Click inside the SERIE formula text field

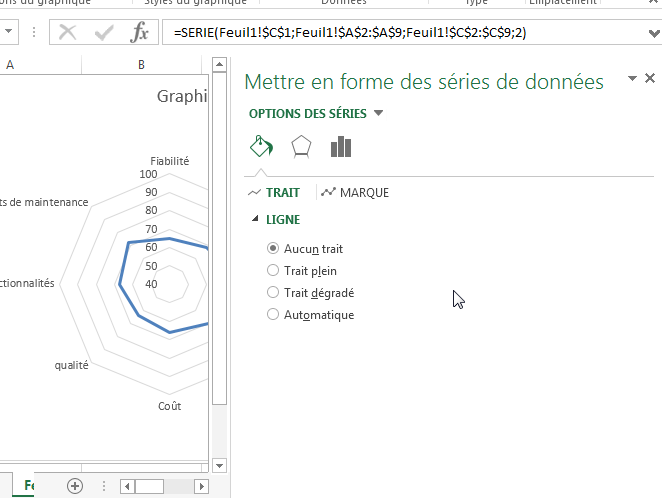click(x=400, y=33)
